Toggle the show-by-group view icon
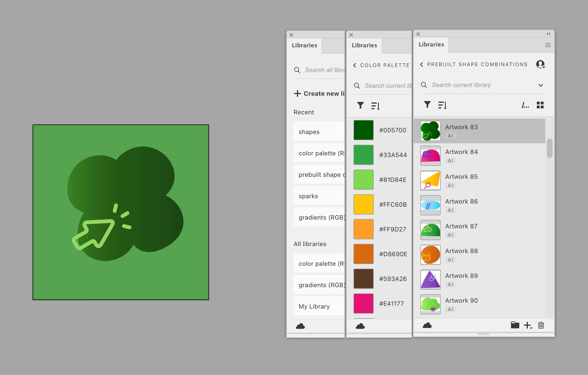Screen dimensions: 588x375 tap(525, 105)
